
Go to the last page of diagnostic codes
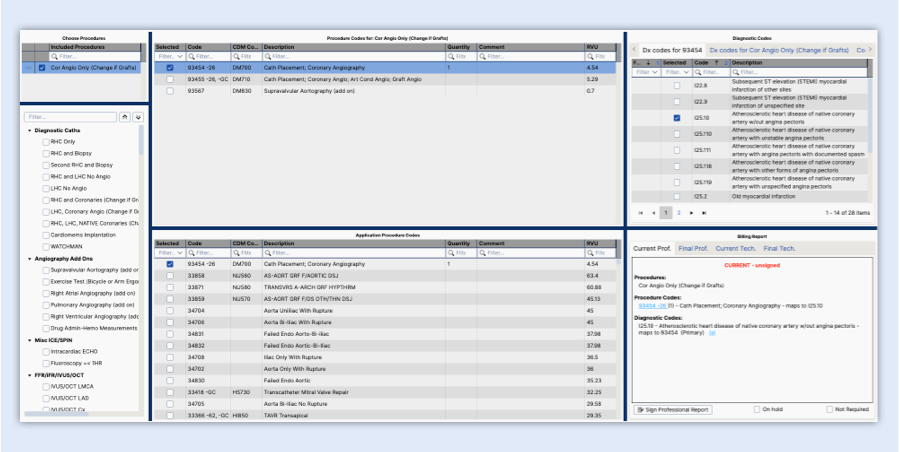703,213
